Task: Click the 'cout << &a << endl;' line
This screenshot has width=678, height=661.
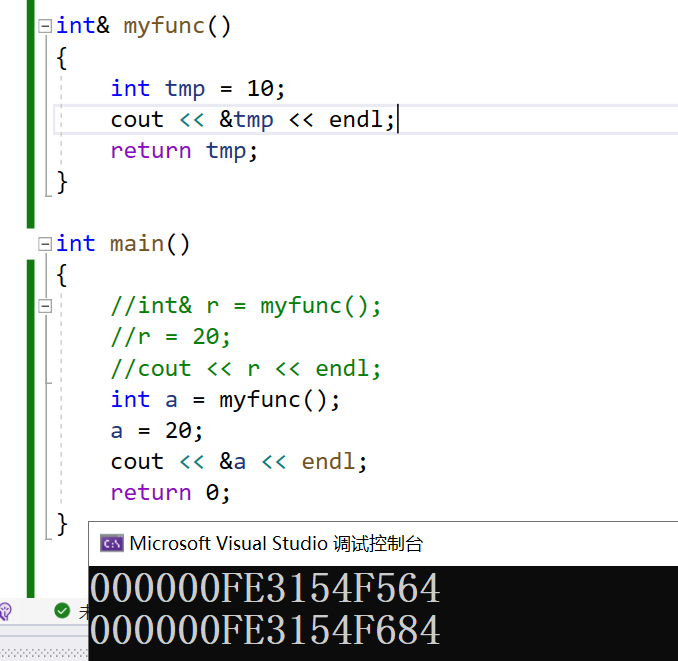Action: pos(239,462)
